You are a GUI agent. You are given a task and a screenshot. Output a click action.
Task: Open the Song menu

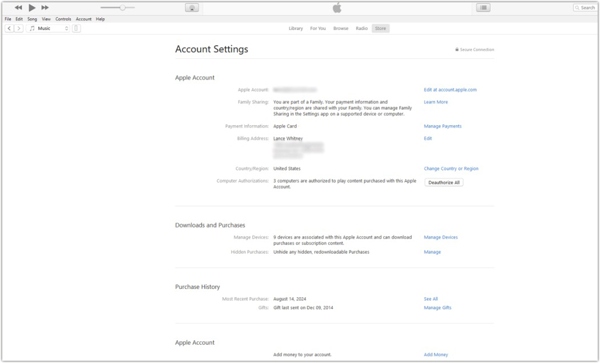pos(32,19)
